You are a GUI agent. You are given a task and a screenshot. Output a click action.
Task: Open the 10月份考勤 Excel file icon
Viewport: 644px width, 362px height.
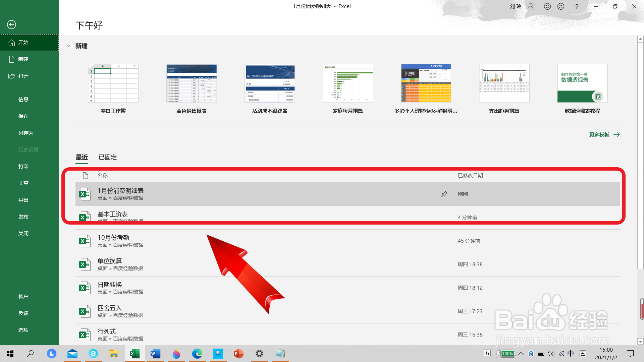click(x=85, y=241)
